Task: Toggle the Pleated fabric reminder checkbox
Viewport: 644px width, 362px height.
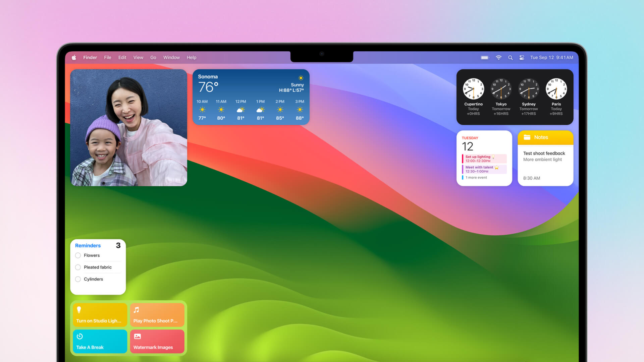Action: 78,267
